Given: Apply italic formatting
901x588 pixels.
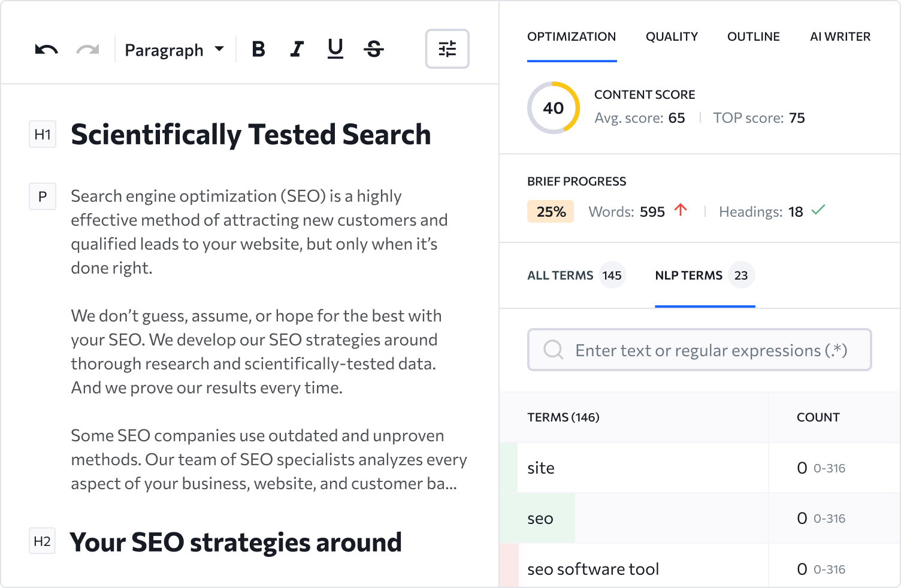Looking at the screenshot, I should click(297, 49).
